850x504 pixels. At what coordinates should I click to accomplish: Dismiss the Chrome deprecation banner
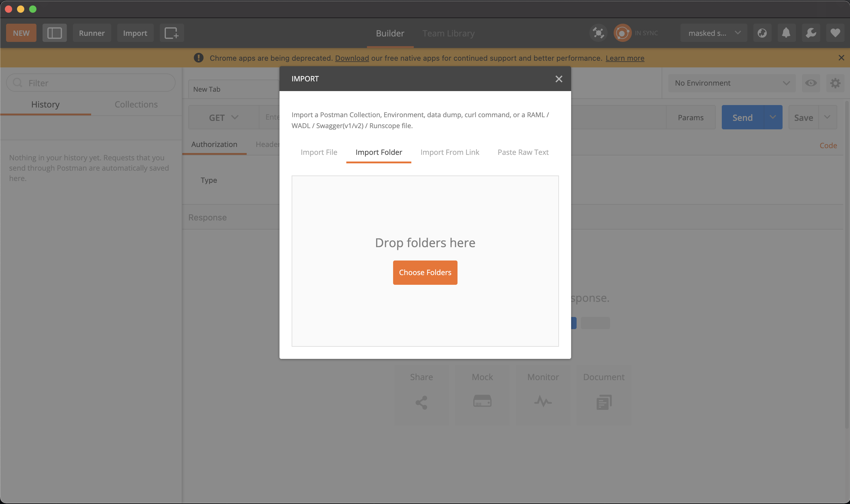tap(841, 58)
